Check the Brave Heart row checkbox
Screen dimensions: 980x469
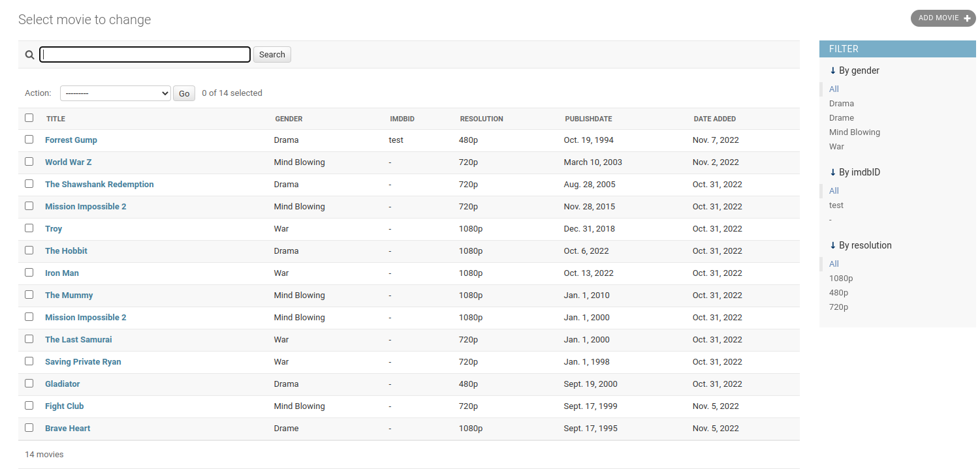[x=29, y=428]
